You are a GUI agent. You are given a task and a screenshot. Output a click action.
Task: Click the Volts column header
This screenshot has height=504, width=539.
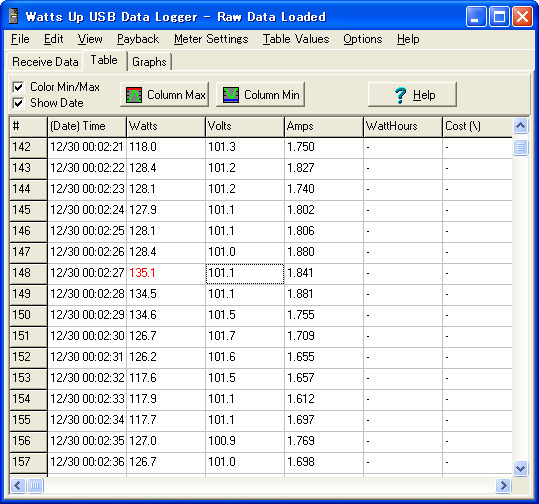(x=245, y=127)
